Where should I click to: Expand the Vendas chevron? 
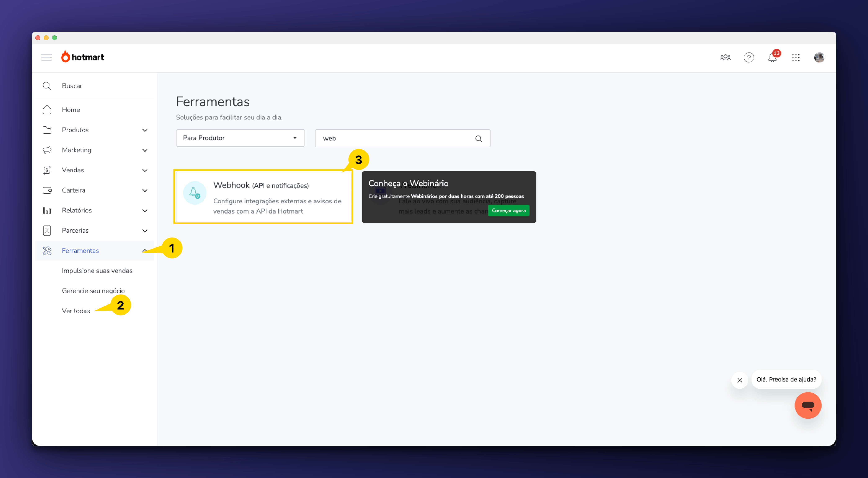[x=145, y=170]
